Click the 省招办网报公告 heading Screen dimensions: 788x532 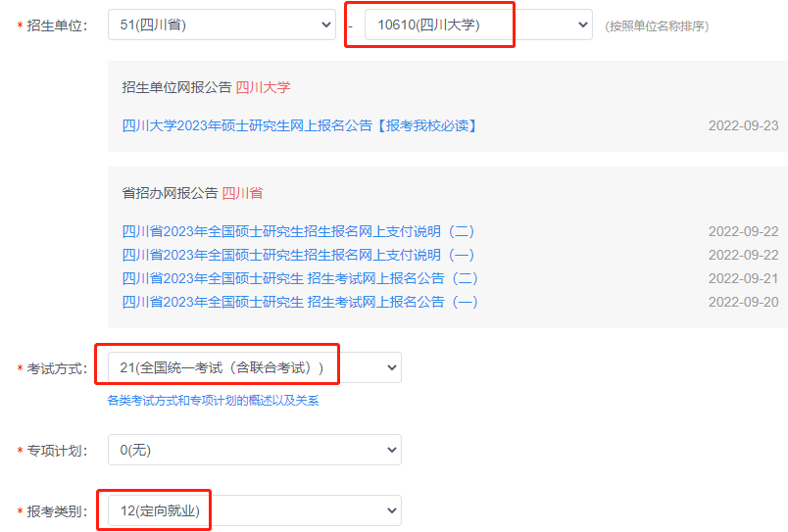click(170, 193)
